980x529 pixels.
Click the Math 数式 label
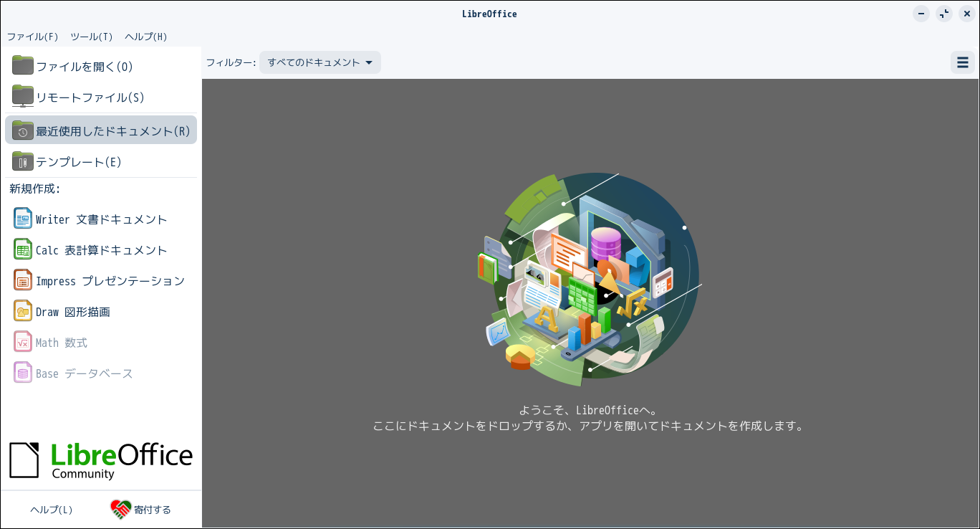[62, 343]
